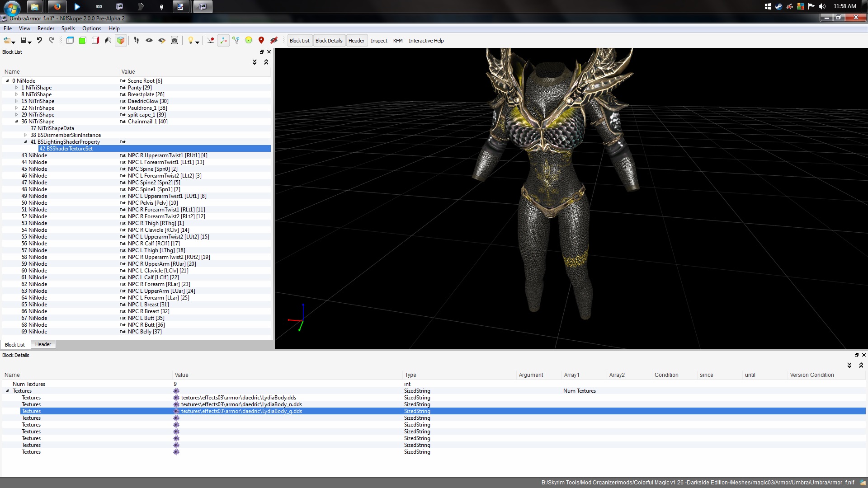
Task: Click the volume speaker tray icon
Action: click(822, 6)
